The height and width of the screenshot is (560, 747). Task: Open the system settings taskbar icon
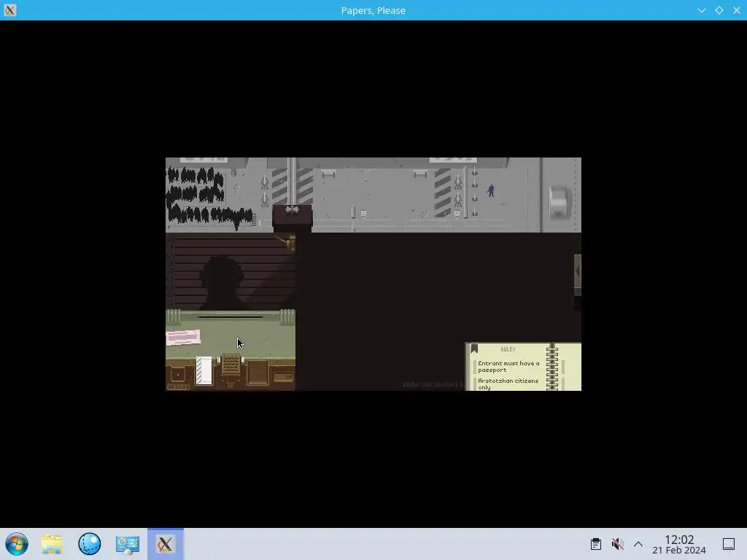(x=127, y=544)
